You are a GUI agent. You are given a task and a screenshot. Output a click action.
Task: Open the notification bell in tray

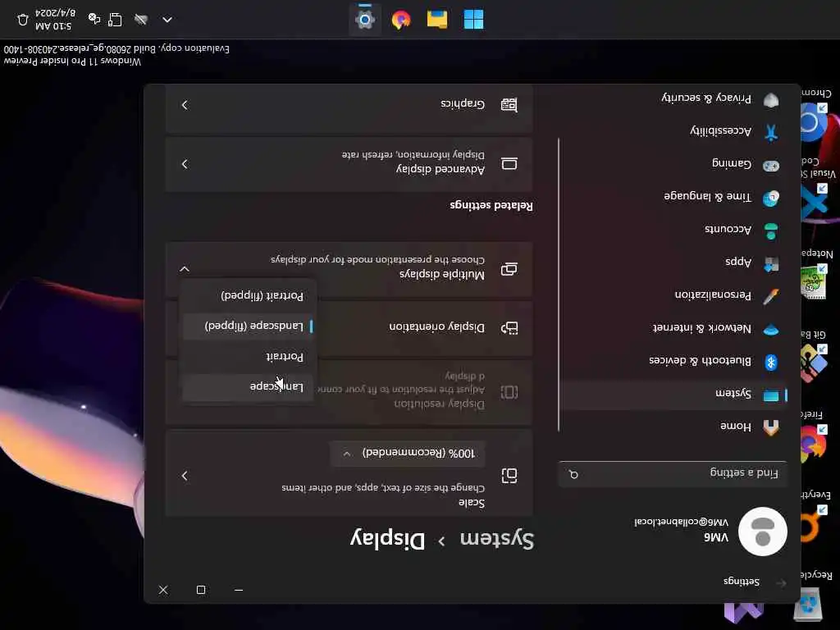click(22, 20)
